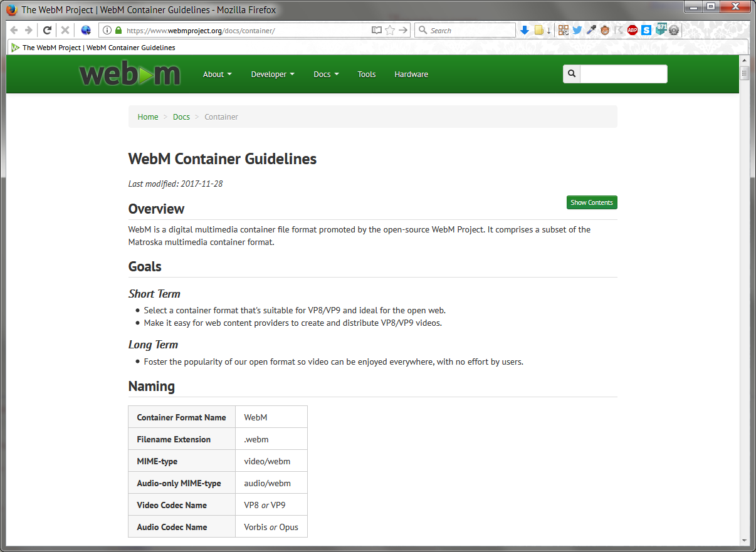
Task: Click the 'audio/webm' table cell
Action: [x=271, y=483]
